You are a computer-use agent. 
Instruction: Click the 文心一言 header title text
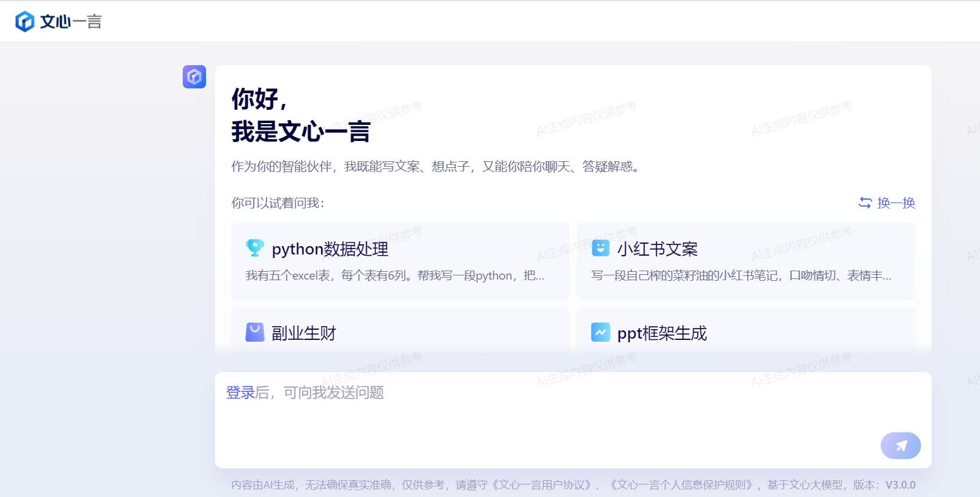[x=71, y=22]
